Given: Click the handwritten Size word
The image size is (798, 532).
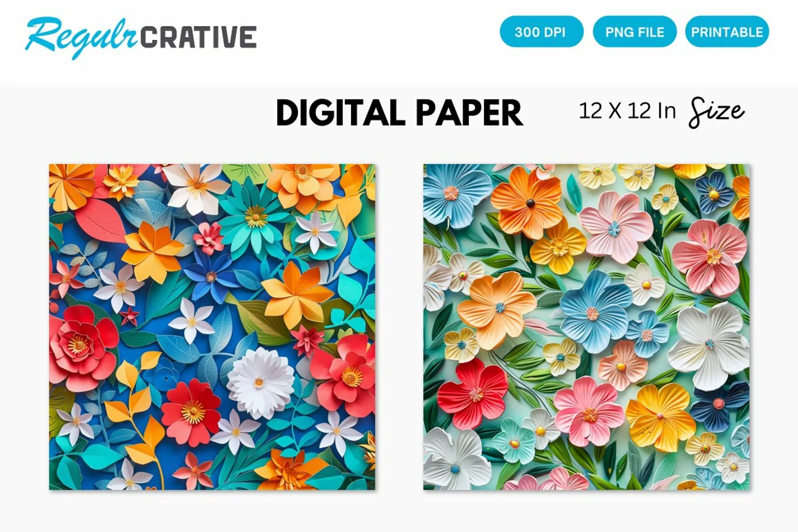Looking at the screenshot, I should coord(717,112).
